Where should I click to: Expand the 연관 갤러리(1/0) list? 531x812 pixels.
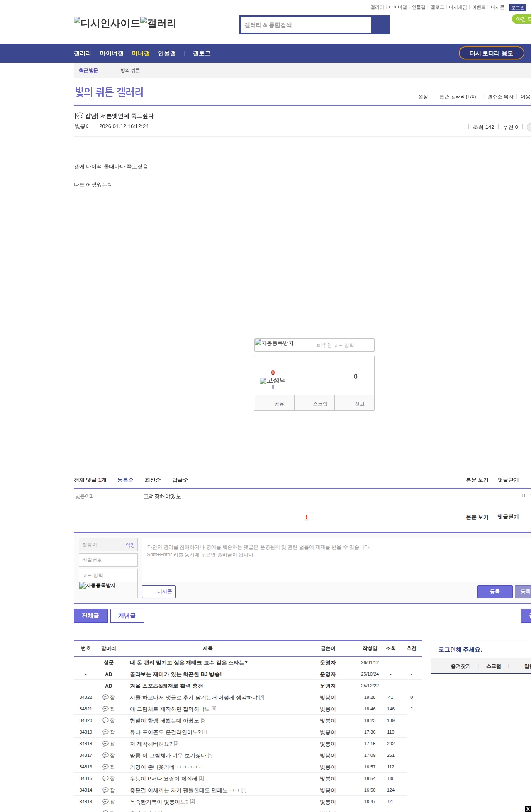click(457, 97)
